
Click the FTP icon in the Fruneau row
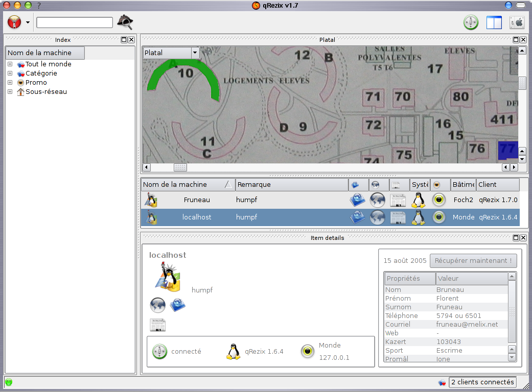[x=357, y=200]
